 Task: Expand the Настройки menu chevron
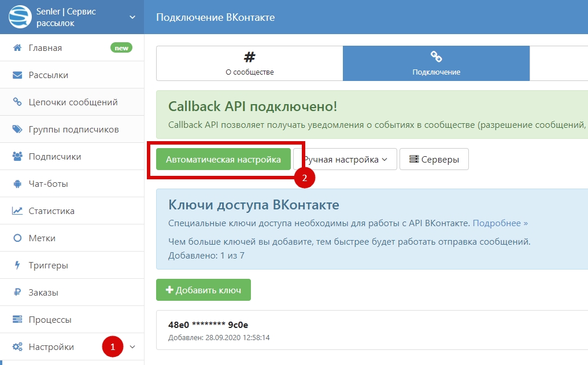132,347
